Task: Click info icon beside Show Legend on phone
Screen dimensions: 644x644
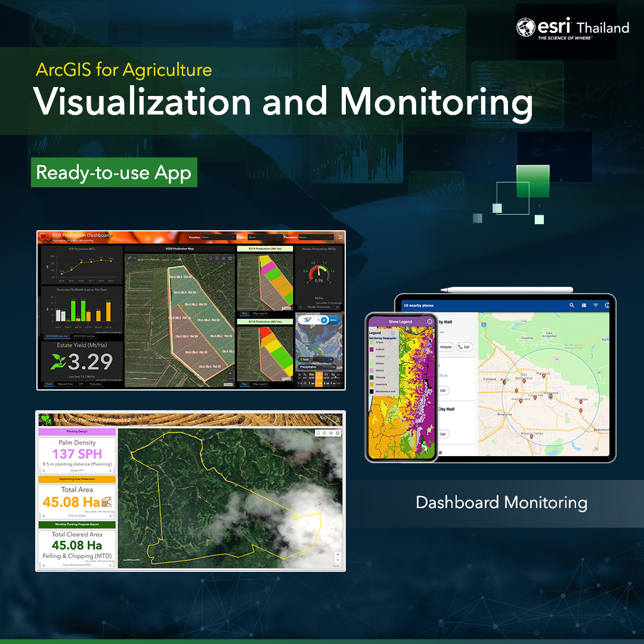Action: [429, 321]
